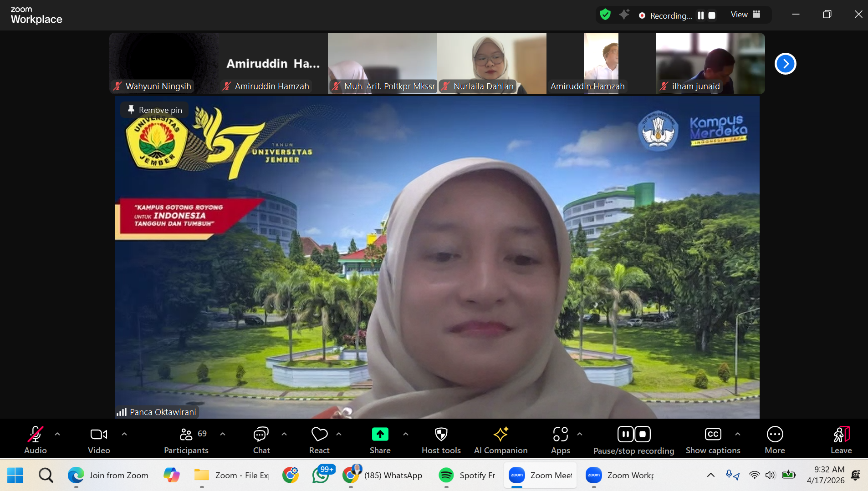This screenshot has height=491, width=868.
Task: Leave the meeting
Action: coord(840,438)
